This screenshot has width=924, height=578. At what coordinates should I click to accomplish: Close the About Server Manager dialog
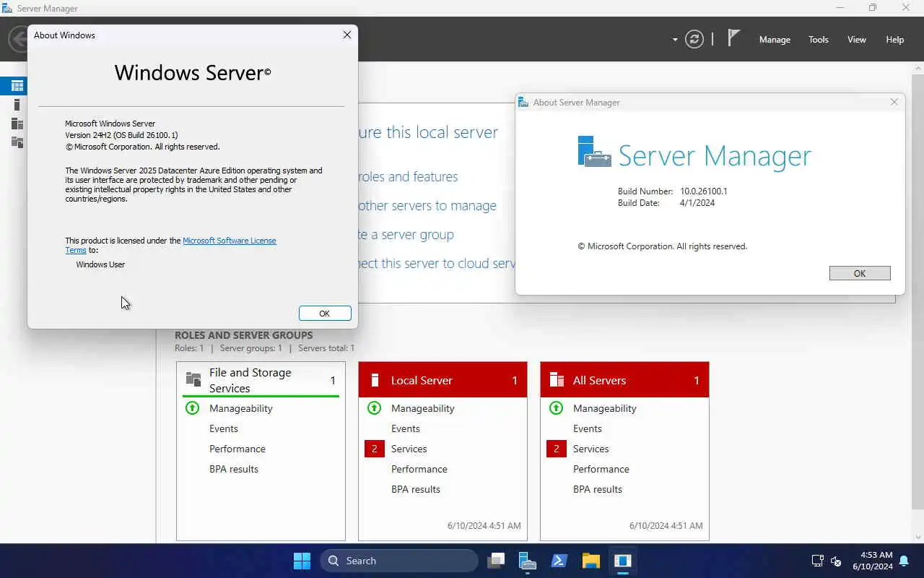pyautogui.click(x=894, y=102)
